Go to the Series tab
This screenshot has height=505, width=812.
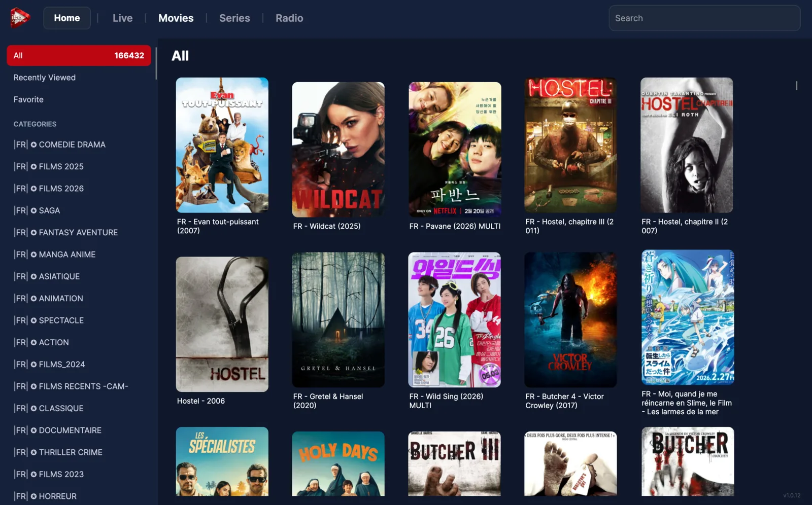point(234,18)
